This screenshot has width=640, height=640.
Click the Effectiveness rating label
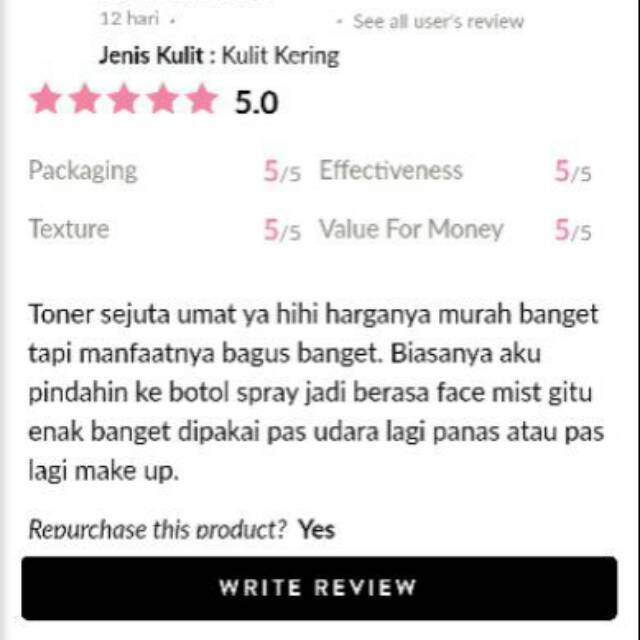click(391, 170)
